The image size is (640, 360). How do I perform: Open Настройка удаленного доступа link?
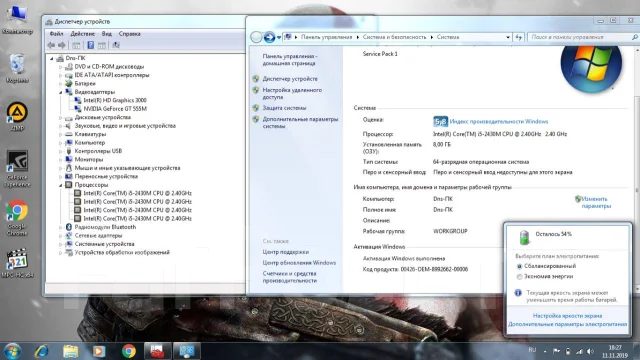coord(292,93)
